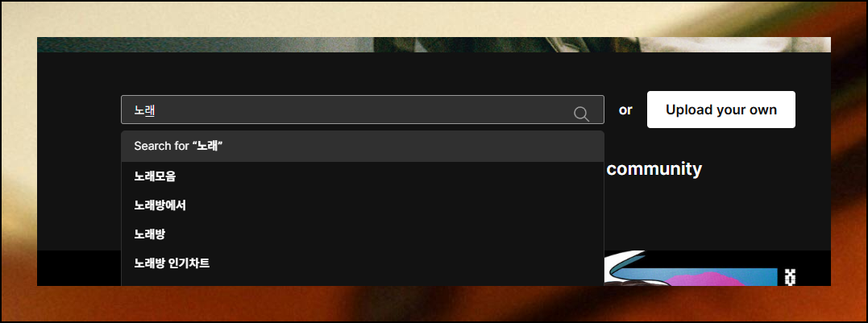Click the magnifying glass search icon
The height and width of the screenshot is (323, 868).
pos(581,114)
